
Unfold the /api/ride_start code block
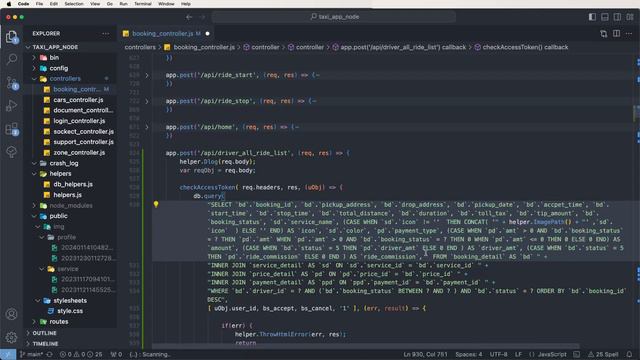[147, 75]
